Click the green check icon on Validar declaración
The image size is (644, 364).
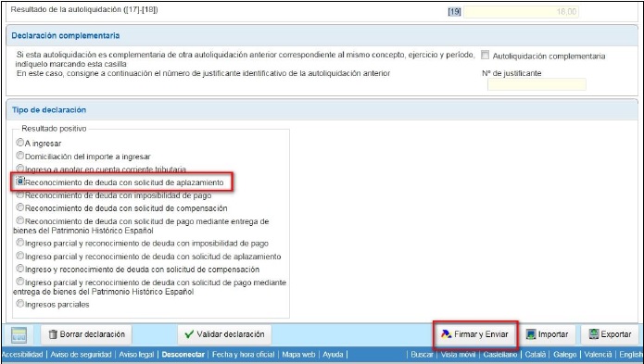click(x=189, y=334)
